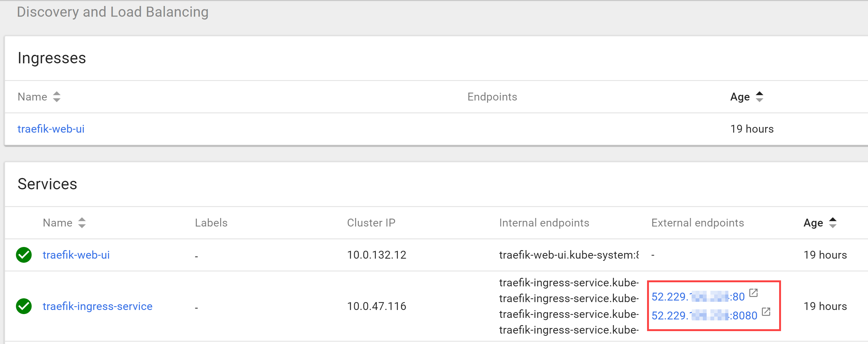Open the traefik-web-ui ingress link

click(51, 129)
